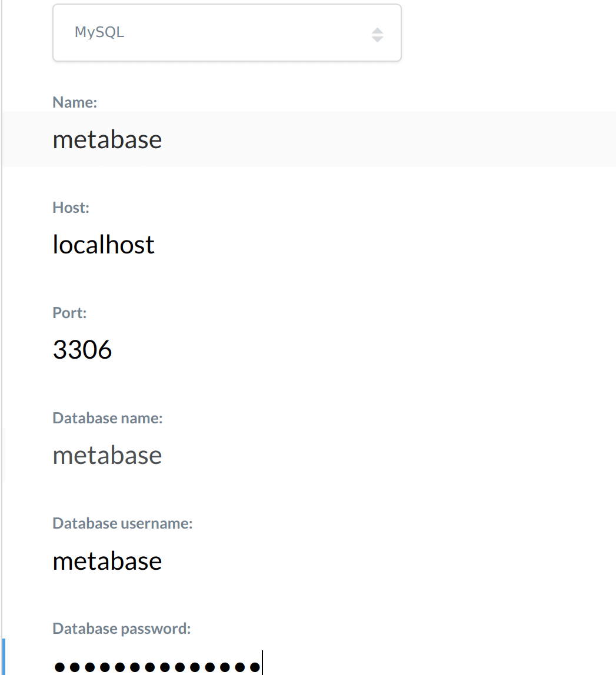Click the "Database password:" label
This screenshot has height=675, width=616.
[x=122, y=629]
